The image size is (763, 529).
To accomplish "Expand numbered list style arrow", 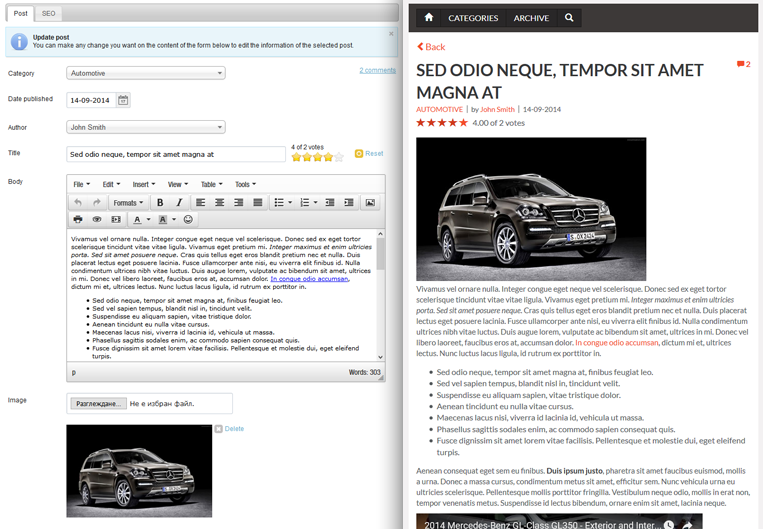I will pos(315,202).
